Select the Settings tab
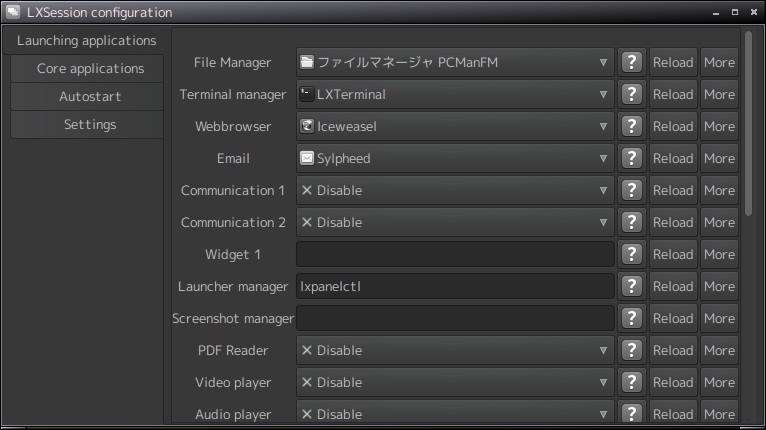This screenshot has width=766, height=430. click(x=90, y=125)
